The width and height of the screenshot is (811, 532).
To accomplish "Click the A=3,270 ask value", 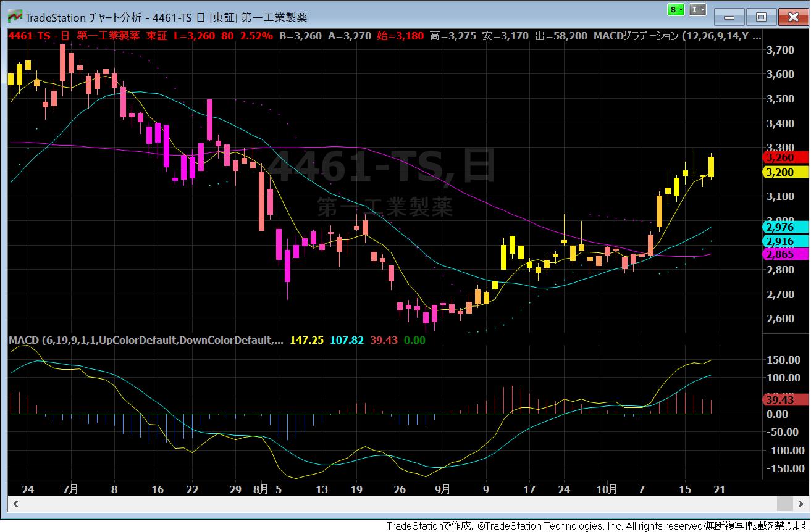I will 350,36.
